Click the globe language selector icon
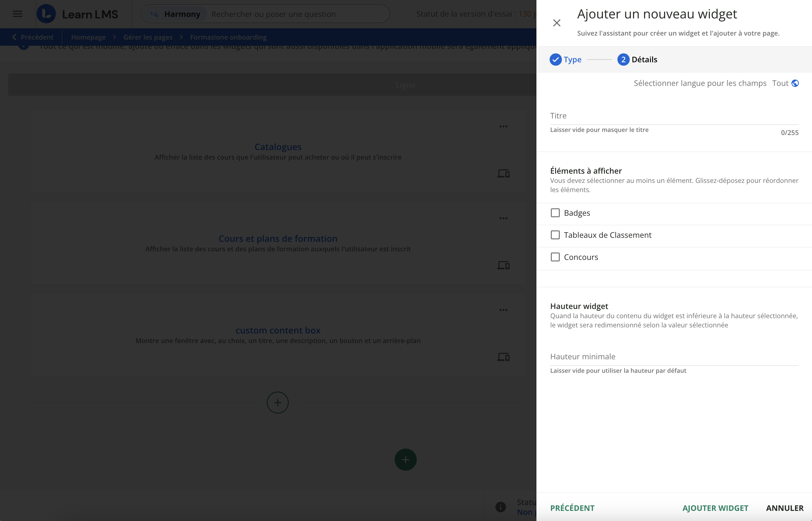The width and height of the screenshot is (812, 521). 795,83
